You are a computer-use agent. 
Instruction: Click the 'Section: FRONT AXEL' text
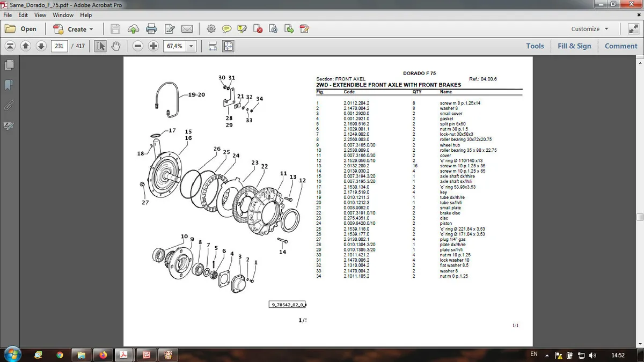pyautogui.click(x=341, y=79)
